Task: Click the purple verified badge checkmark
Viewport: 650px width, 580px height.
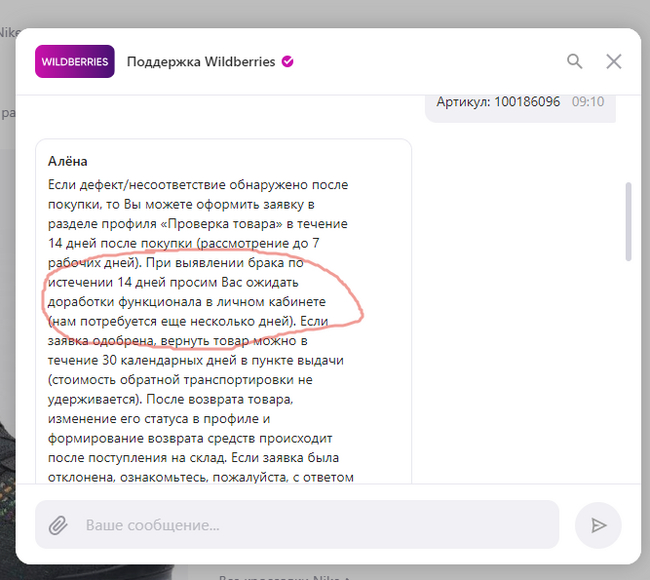Action: (x=288, y=62)
